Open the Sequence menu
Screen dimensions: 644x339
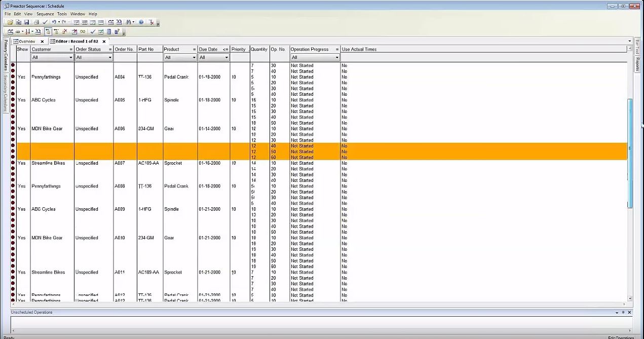point(45,14)
